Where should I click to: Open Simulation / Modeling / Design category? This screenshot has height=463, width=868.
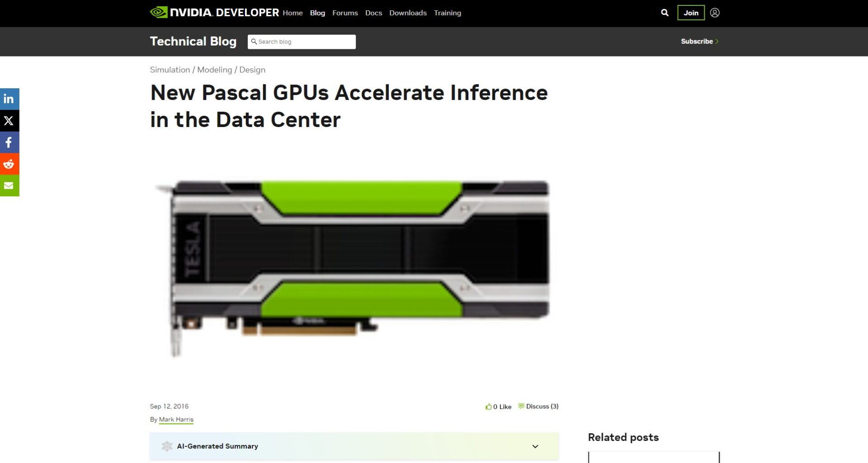pyautogui.click(x=208, y=70)
